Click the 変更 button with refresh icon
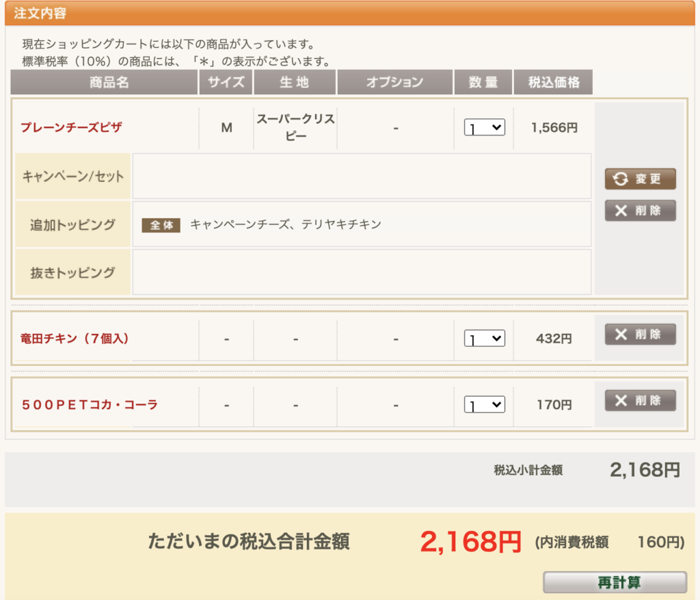Image resolution: width=700 pixels, height=600 pixels. (640, 179)
